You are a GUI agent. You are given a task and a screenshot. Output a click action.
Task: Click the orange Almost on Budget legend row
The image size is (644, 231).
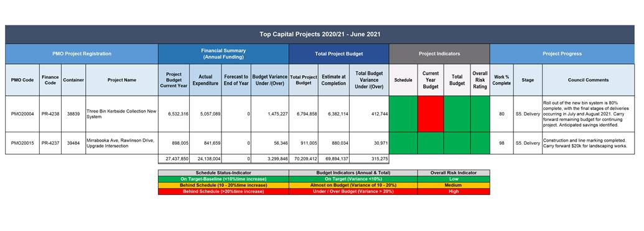click(x=353, y=185)
